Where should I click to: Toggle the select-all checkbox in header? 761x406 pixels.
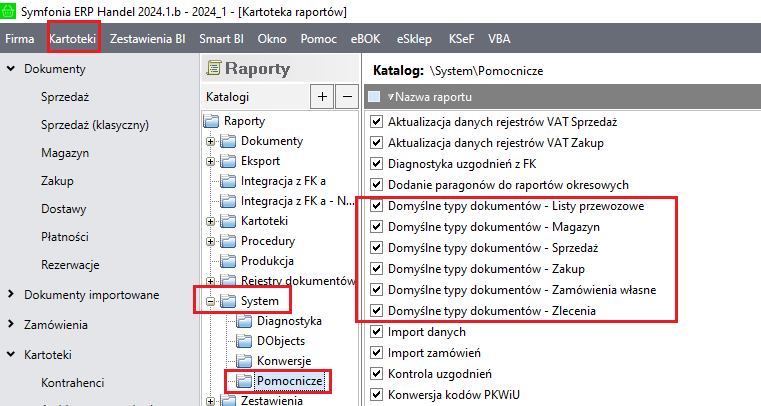[x=374, y=97]
